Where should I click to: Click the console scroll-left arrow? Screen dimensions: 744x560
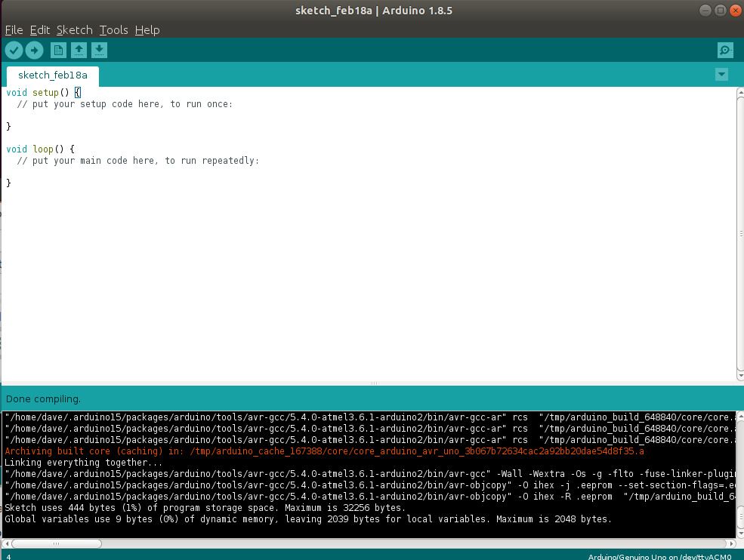tap(6, 543)
